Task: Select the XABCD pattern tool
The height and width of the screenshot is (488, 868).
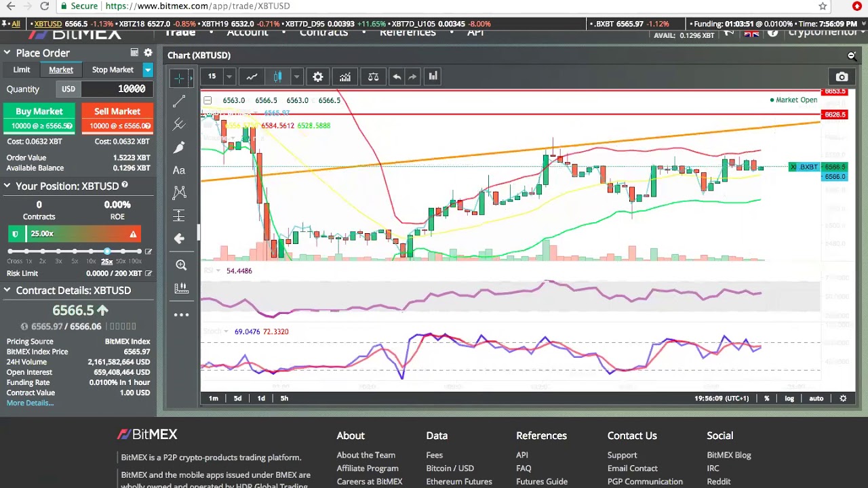Action: tap(179, 192)
